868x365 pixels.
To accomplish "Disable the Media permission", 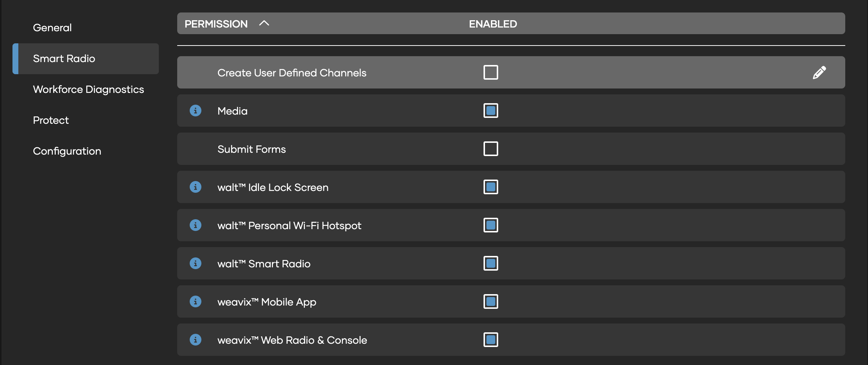I will tap(490, 111).
